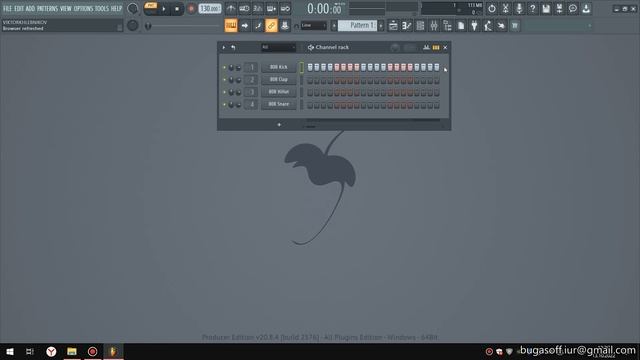Toggle blend recording icon
Screen dimensions: 640x360
(x=285, y=9)
